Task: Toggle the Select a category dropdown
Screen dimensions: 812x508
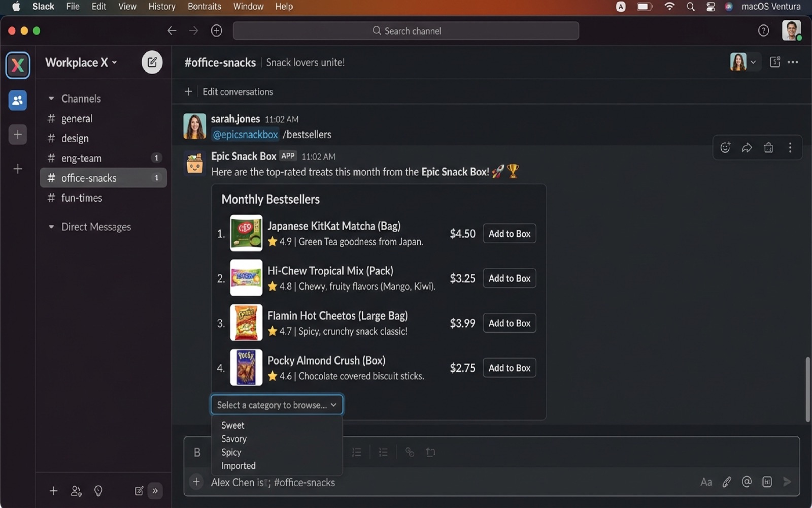Action: point(277,405)
